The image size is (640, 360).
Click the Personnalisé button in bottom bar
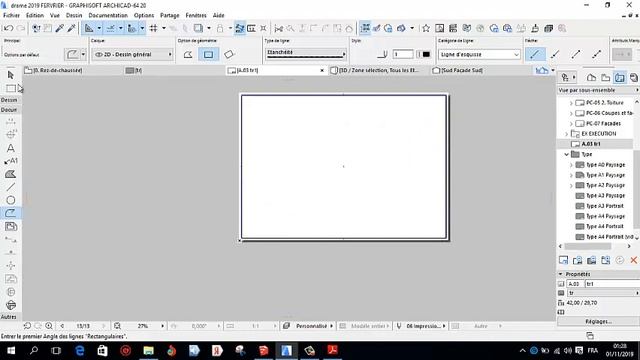point(310,326)
